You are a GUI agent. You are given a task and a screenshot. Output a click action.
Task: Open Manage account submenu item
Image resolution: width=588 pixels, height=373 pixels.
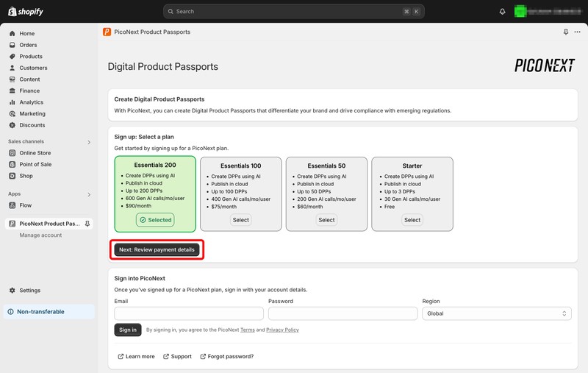coord(40,235)
